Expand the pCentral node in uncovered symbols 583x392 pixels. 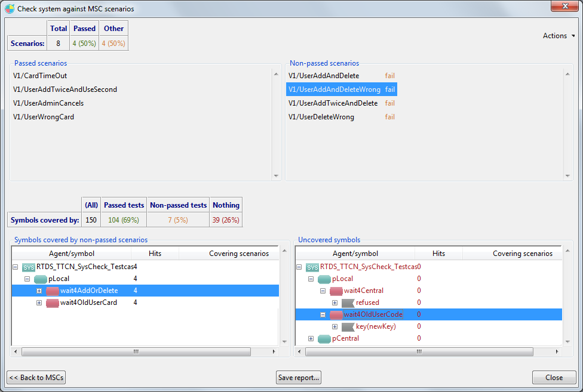(x=311, y=339)
